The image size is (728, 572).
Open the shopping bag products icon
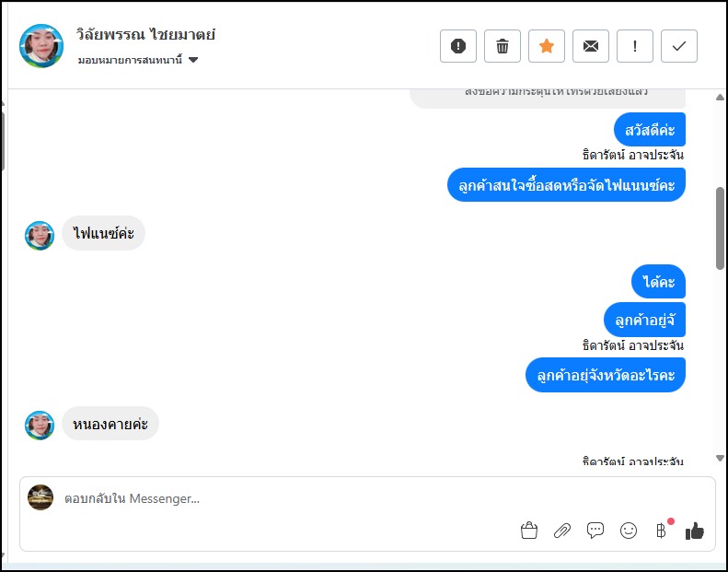(x=528, y=531)
